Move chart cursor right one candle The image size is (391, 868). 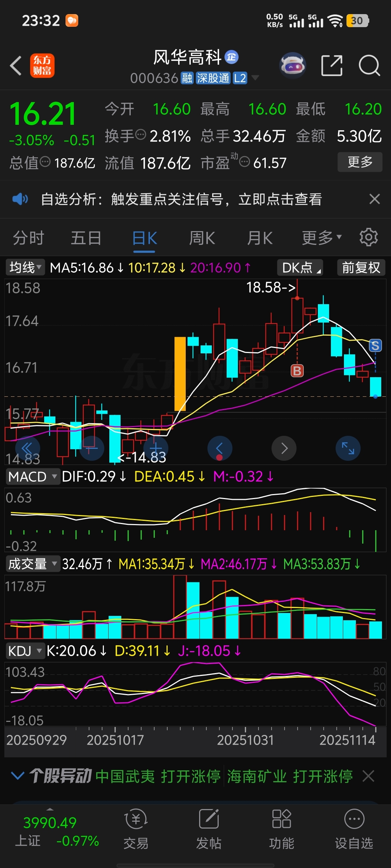pos(284,448)
